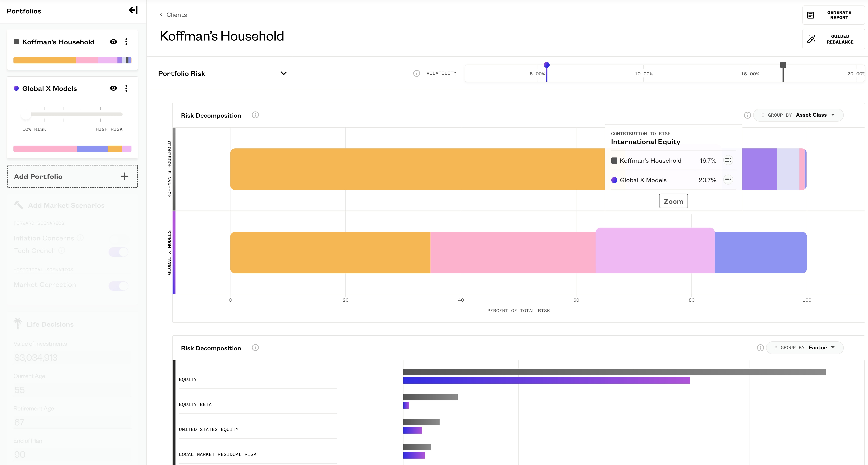Click the Global X Models risk slider handle
Viewport: 868px width, 465px height.
(x=26, y=115)
